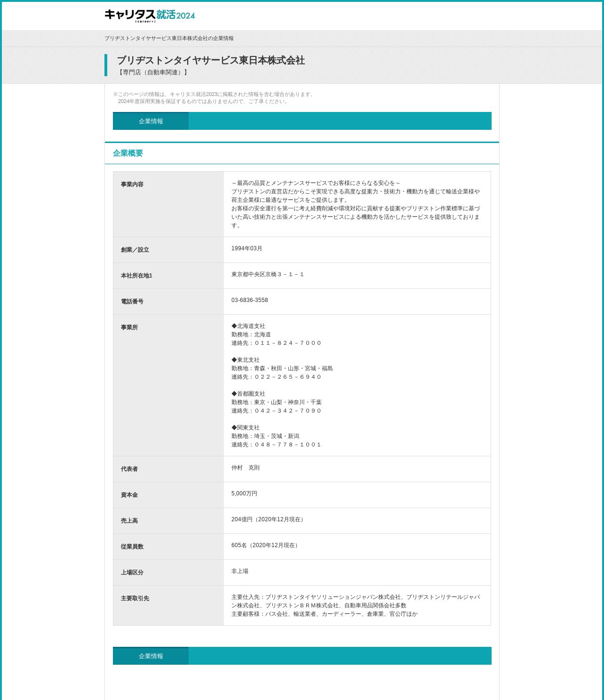This screenshot has width=604, height=700.
Task: Click the 事業内容 row label
Action: tap(132, 184)
